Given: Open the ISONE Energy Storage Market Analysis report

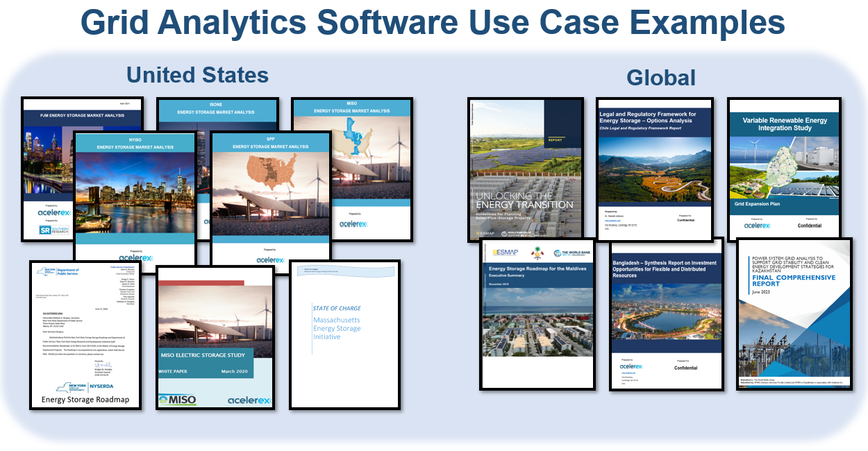Looking at the screenshot, I should click(217, 111).
